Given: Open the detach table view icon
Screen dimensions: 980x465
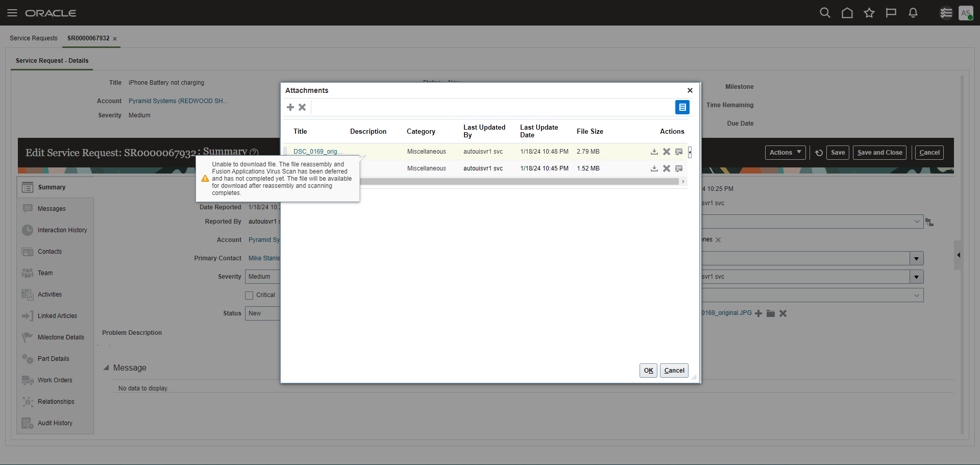Looking at the screenshot, I should [x=682, y=107].
